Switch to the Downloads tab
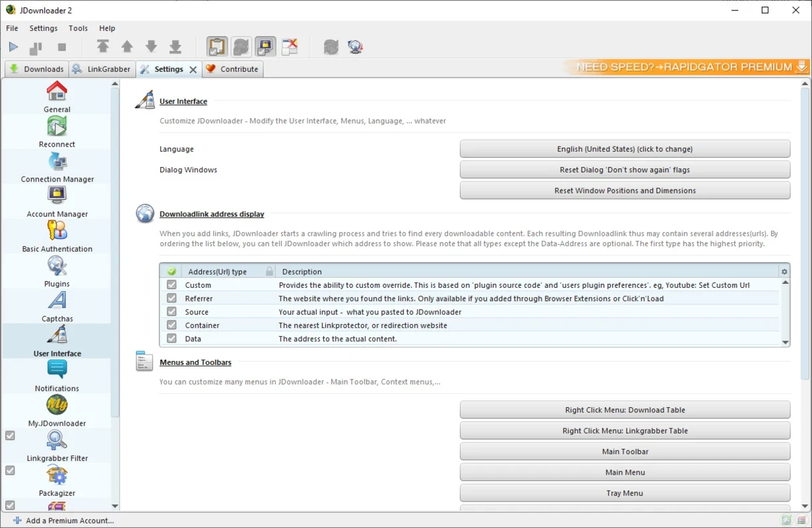812x528 pixels. click(36, 69)
